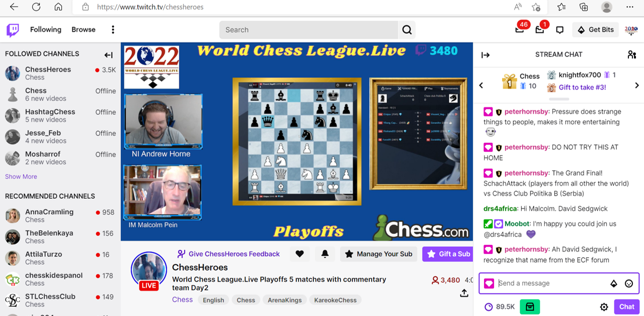Select the KareokeChess tag
The width and height of the screenshot is (644, 316).
[x=336, y=300]
